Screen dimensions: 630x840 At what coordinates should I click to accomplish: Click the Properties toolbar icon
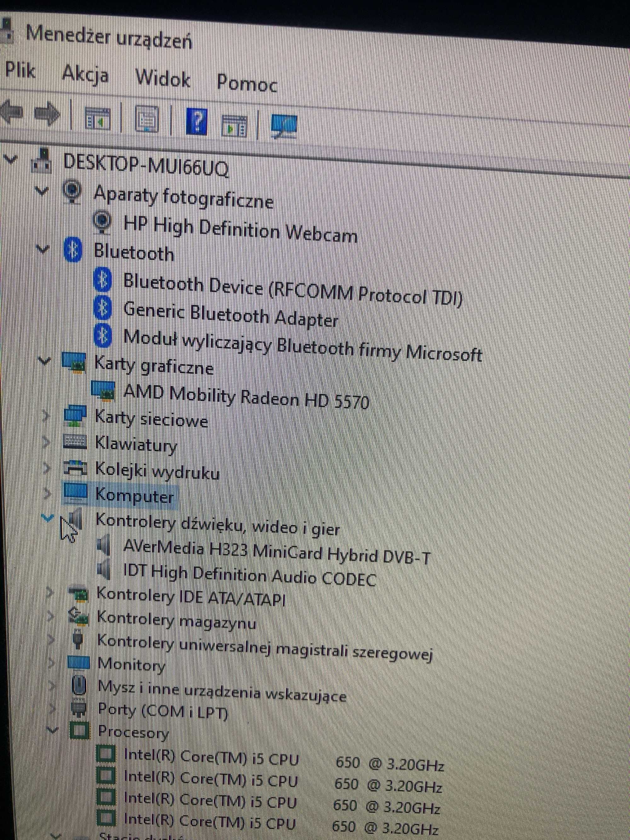point(146,120)
